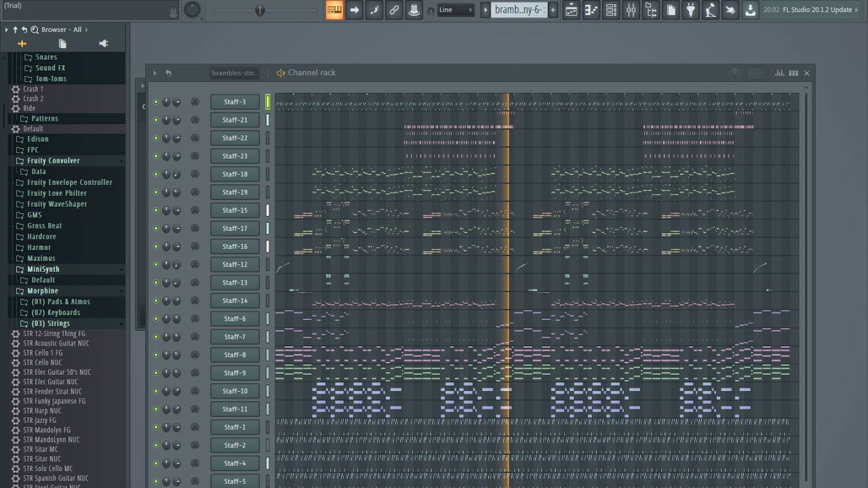The width and height of the screenshot is (868, 488).
Task: Click the stamp tool icon in toolbar
Action: tap(414, 9)
